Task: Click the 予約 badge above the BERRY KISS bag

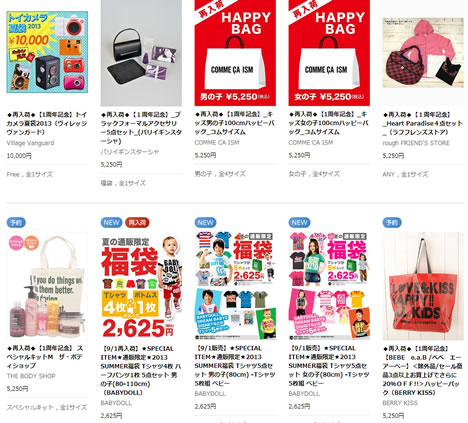Action: coord(392,222)
